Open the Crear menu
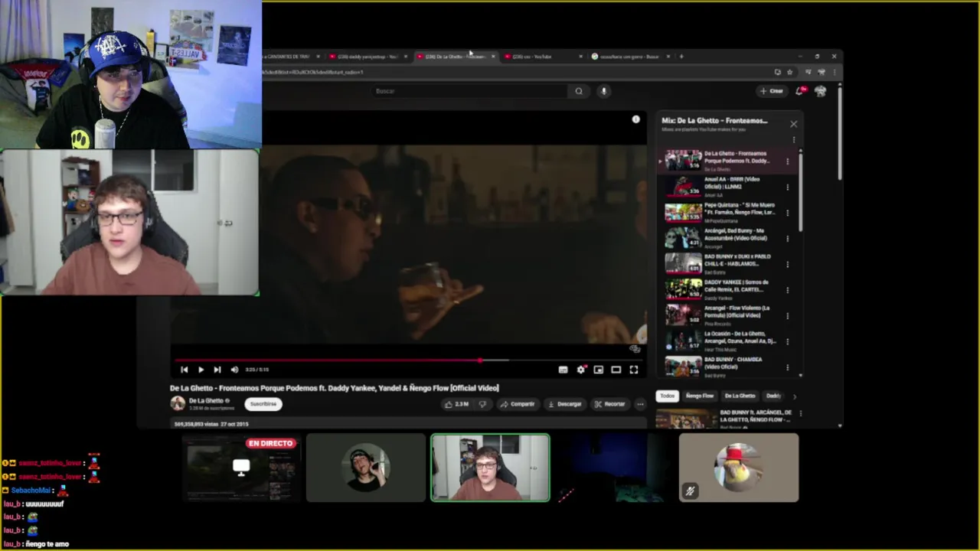This screenshot has width=980, height=551. [x=772, y=91]
